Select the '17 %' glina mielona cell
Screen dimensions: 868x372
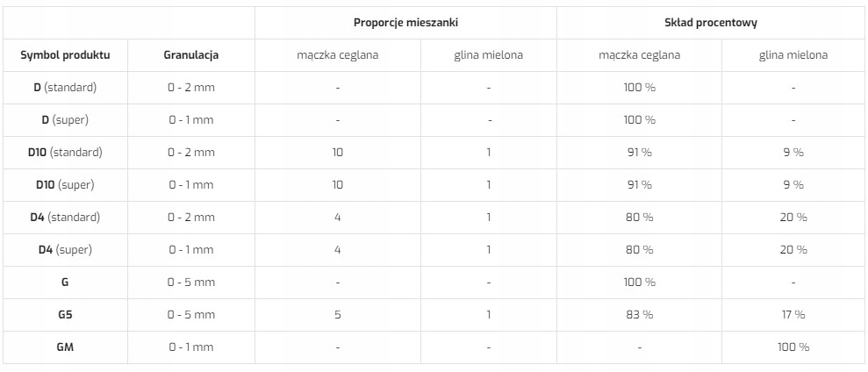point(793,314)
